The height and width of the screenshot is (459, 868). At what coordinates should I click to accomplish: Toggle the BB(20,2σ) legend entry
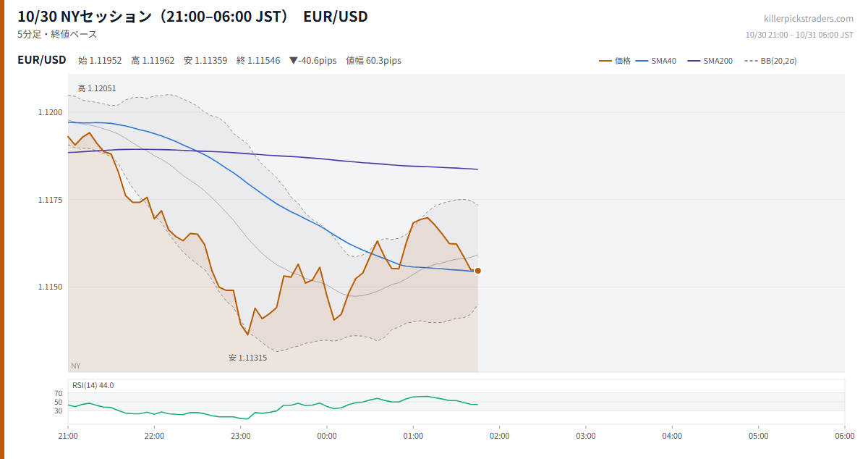pos(771,61)
